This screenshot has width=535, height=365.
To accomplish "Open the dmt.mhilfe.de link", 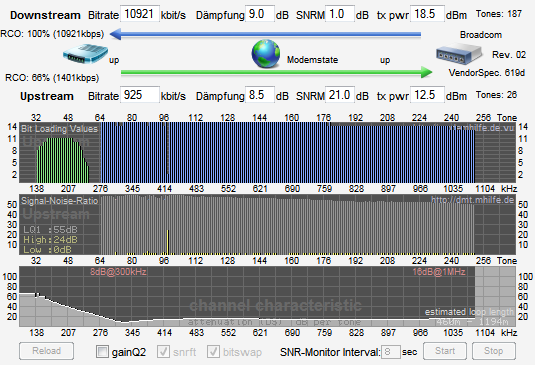I will 473,200.
